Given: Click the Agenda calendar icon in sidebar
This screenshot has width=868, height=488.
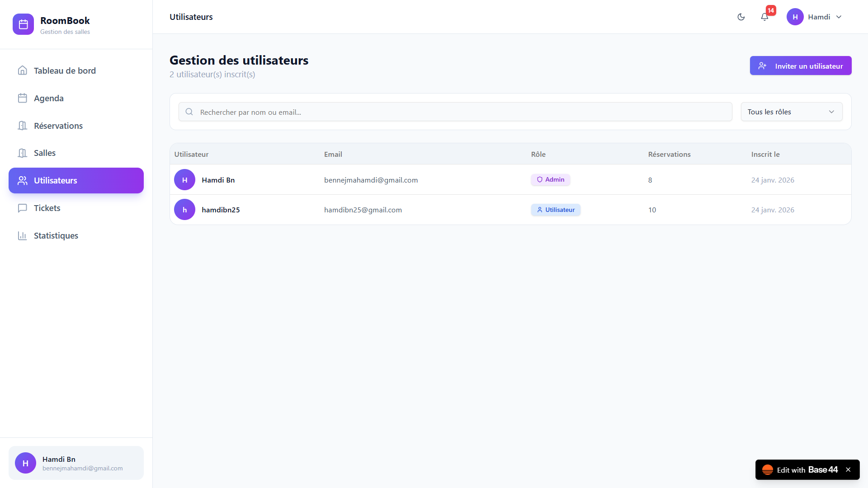Looking at the screenshot, I should [x=23, y=98].
